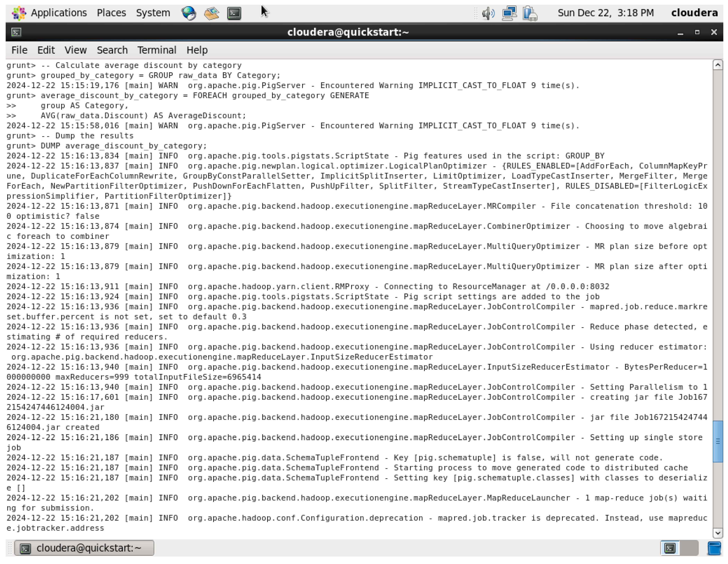Open the Applications menu

coord(59,13)
